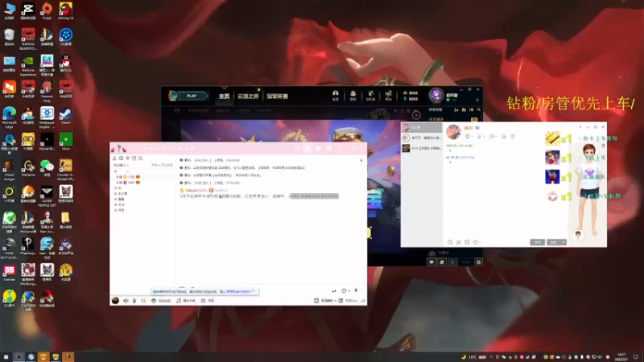Open the notification center on taskbar

click(636, 356)
